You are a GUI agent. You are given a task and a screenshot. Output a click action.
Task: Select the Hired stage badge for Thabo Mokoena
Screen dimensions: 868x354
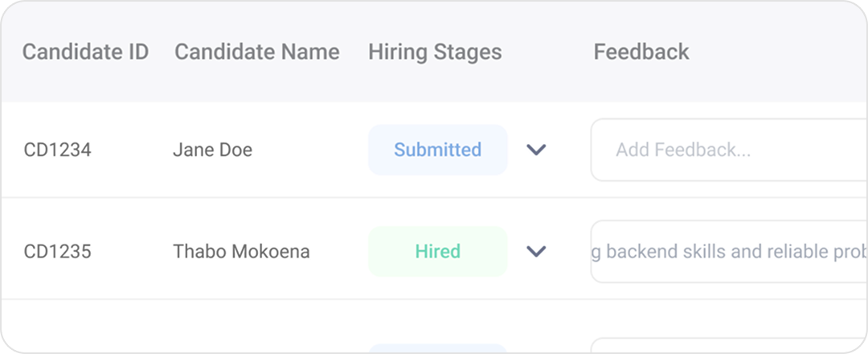coord(437,252)
